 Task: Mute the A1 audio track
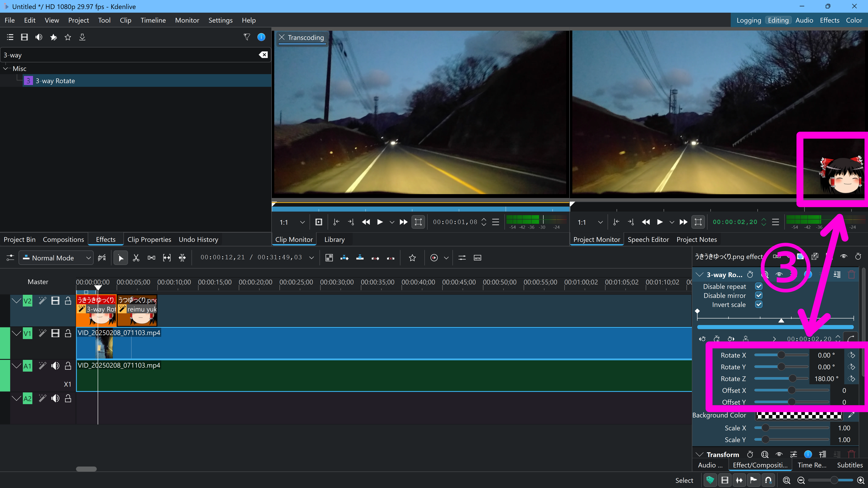[55, 366]
